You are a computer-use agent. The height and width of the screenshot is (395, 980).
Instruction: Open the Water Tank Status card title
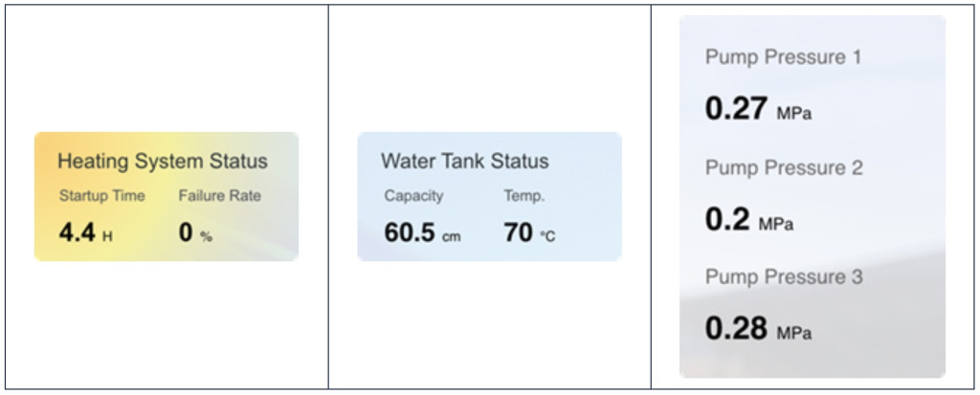[x=465, y=162]
